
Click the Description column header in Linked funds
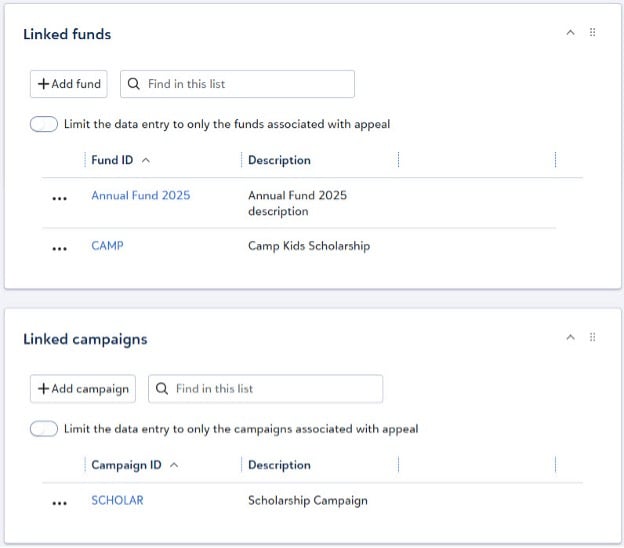pyautogui.click(x=279, y=160)
